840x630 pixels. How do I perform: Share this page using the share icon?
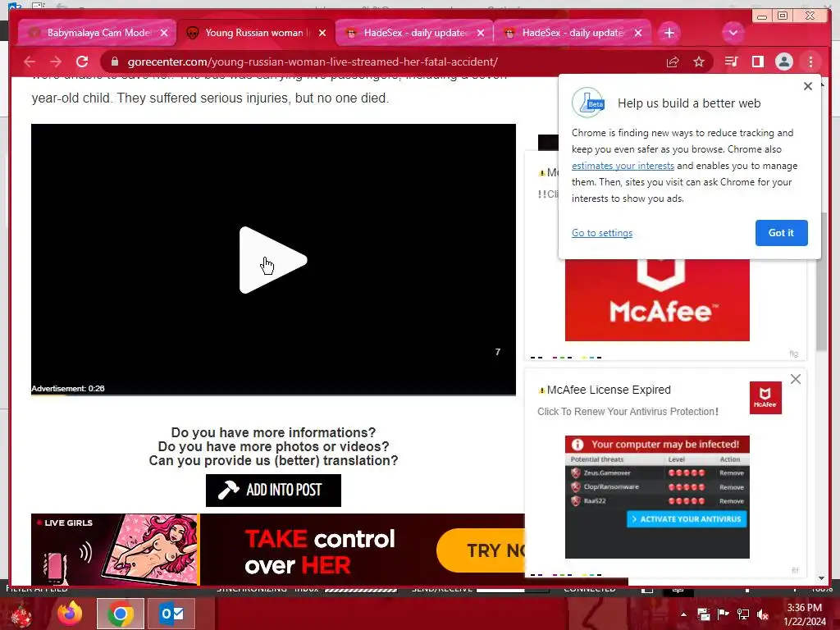673,62
